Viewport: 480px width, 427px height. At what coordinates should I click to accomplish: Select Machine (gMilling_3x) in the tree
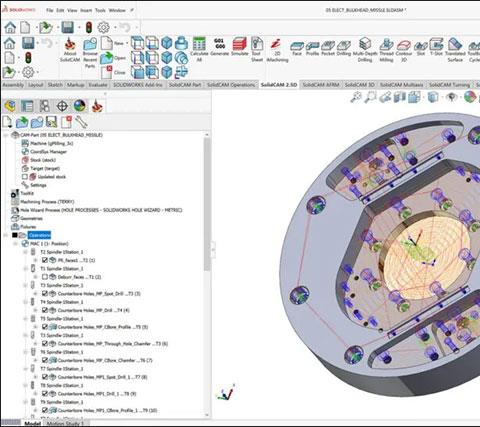[51, 143]
